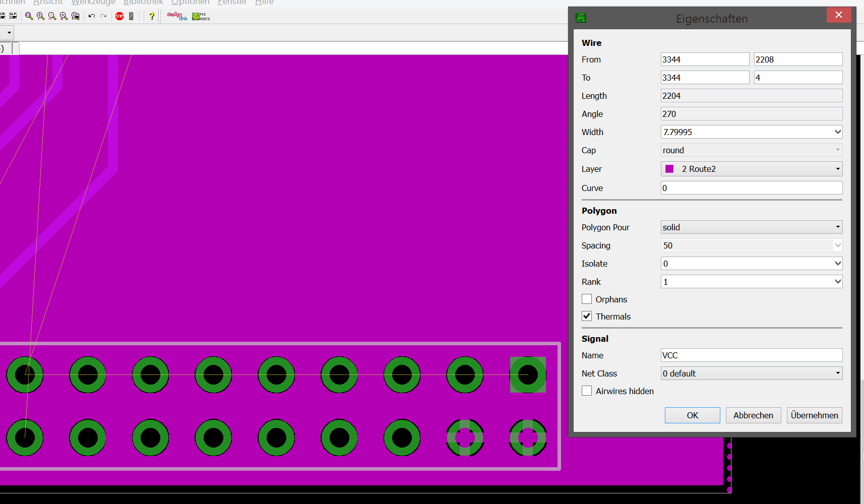Open the Spacing dropdown
This screenshot has height=504, width=864.
(x=838, y=245)
